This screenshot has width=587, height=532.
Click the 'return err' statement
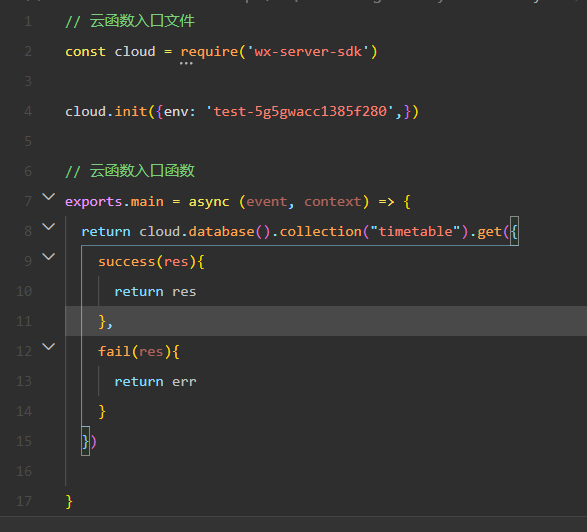click(155, 381)
